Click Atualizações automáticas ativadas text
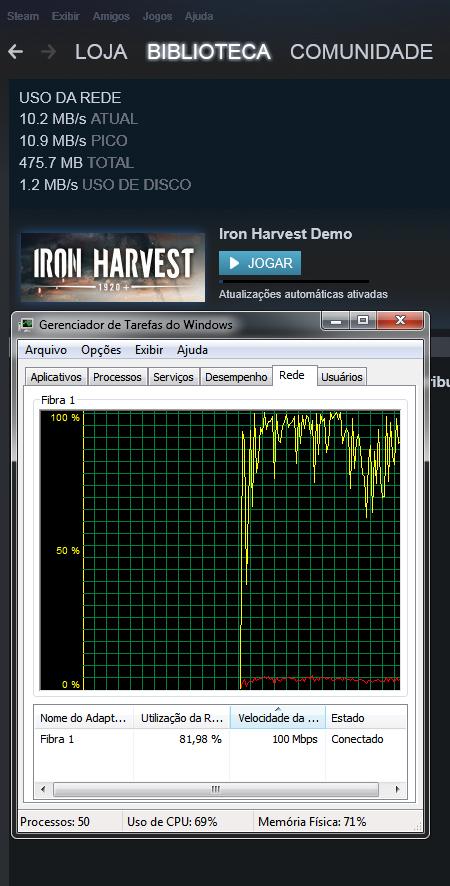The height and width of the screenshot is (886, 450). (x=303, y=294)
